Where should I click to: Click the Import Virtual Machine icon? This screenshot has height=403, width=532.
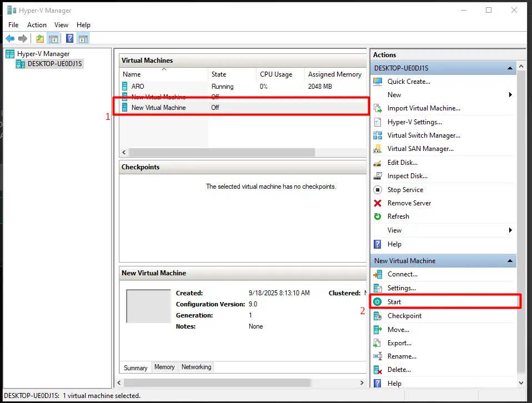pyautogui.click(x=378, y=108)
